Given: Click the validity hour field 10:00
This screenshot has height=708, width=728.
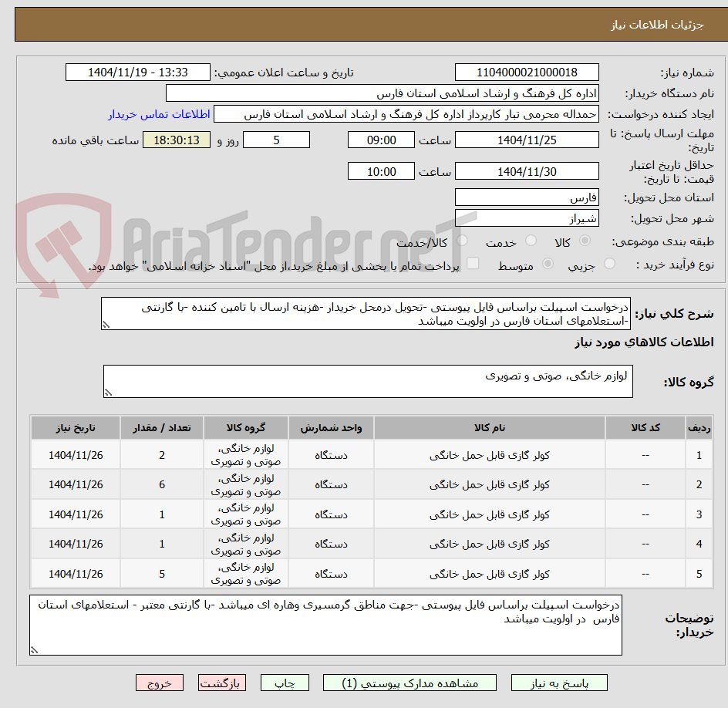Looking at the screenshot, I should [381, 171].
